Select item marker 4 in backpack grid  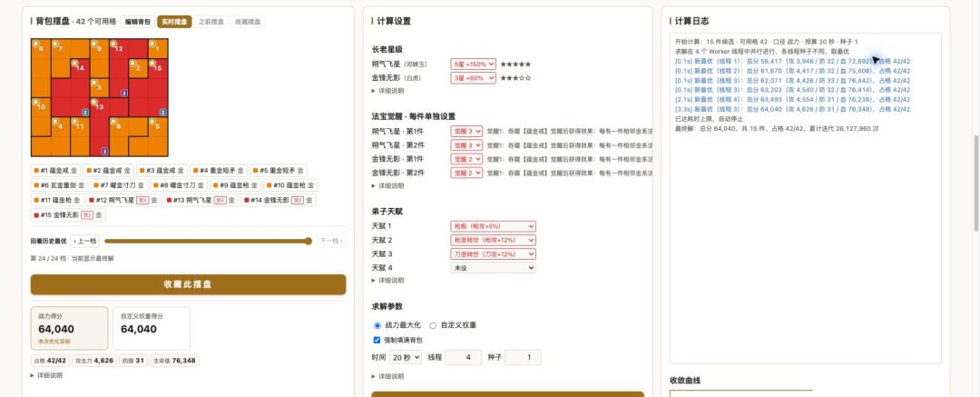[x=55, y=122]
